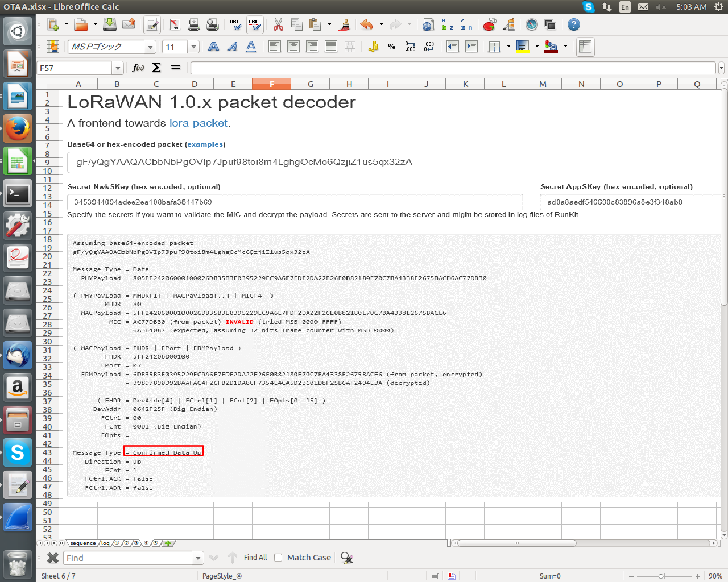728x582 pixels.
Task: Click the Merge and Center Cells icon
Action: point(350,47)
